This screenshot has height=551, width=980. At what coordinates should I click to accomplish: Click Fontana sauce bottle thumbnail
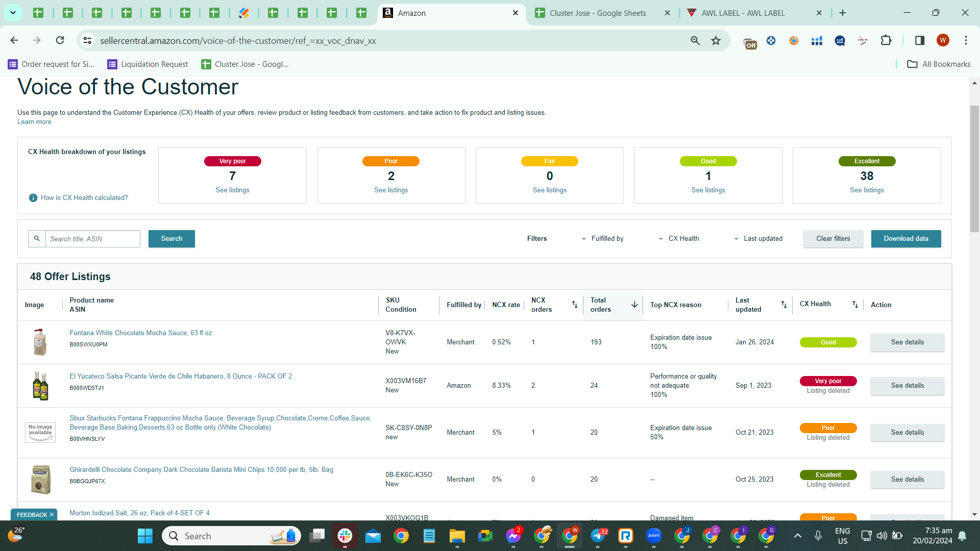tap(40, 342)
